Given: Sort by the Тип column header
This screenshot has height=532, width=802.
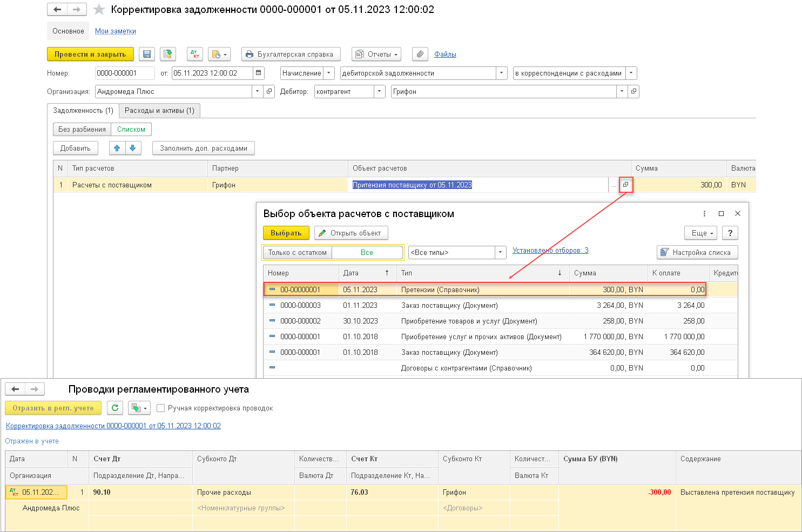Looking at the screenshot, I should coord(483,273).
